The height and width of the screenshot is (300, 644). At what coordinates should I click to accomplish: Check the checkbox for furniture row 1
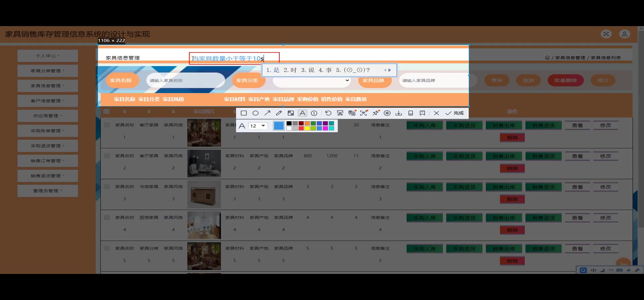click(107, 125)
